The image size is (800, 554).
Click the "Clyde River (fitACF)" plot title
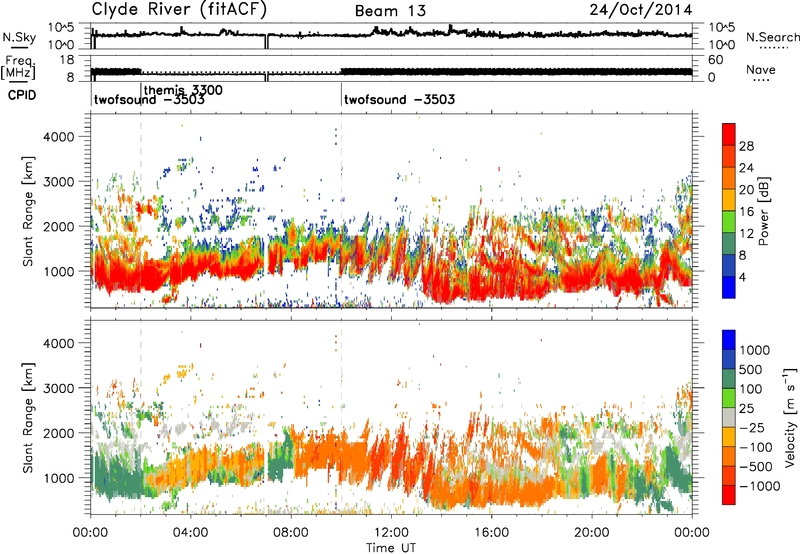point(179,9)
